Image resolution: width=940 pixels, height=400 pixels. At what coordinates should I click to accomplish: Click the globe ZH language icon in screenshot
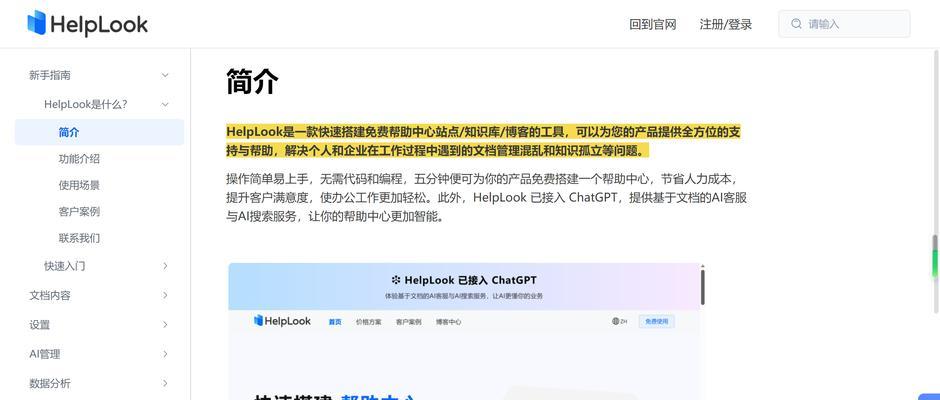pyautogui.click(x=619, y=321)
